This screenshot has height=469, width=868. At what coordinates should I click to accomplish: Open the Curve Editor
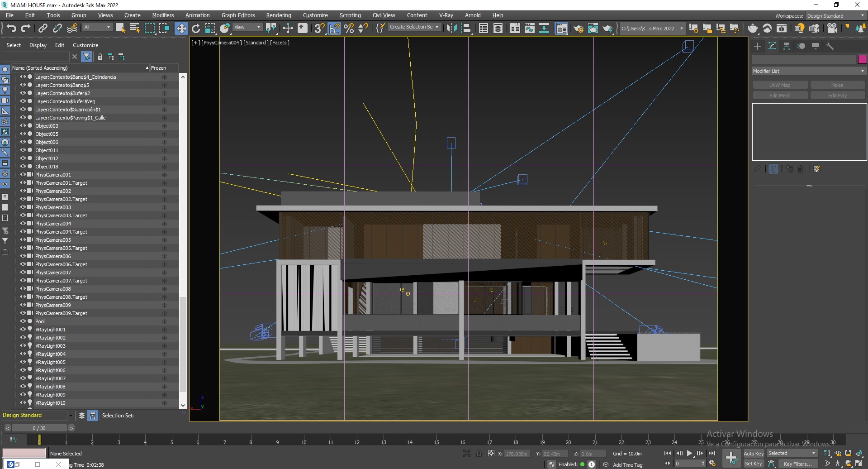[530, 29]
